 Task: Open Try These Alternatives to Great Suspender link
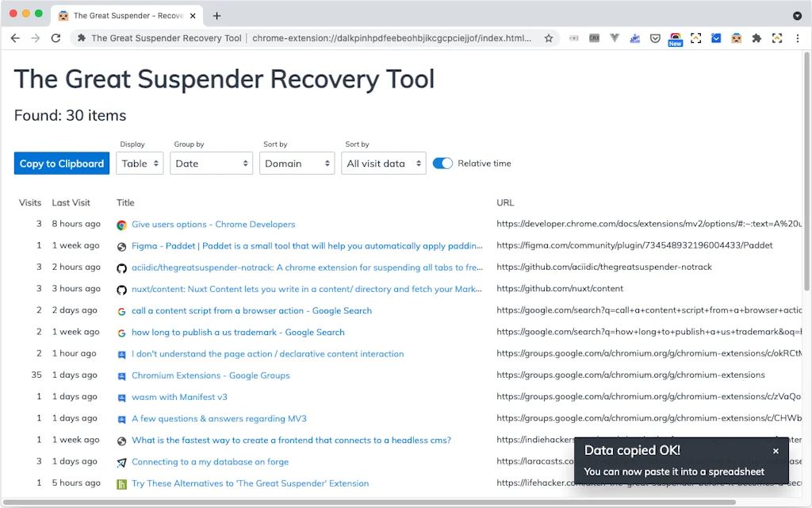(x=250, y=483)
